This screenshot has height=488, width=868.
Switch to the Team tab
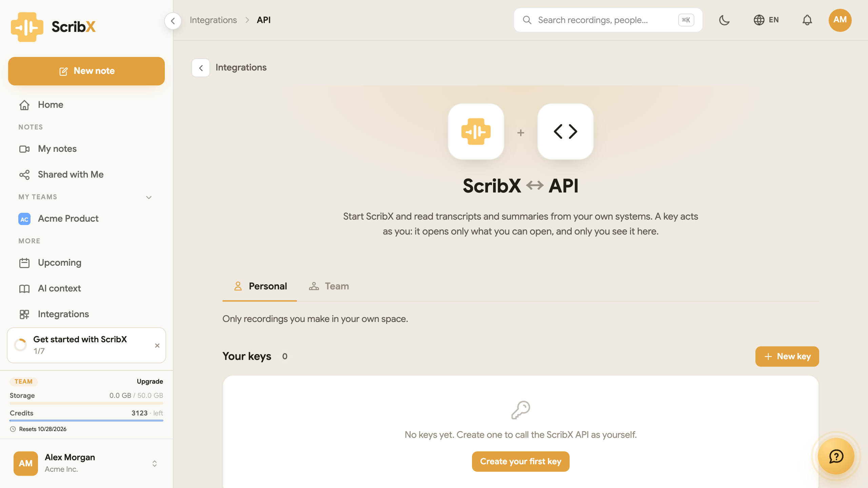click(x=329, y=286)
